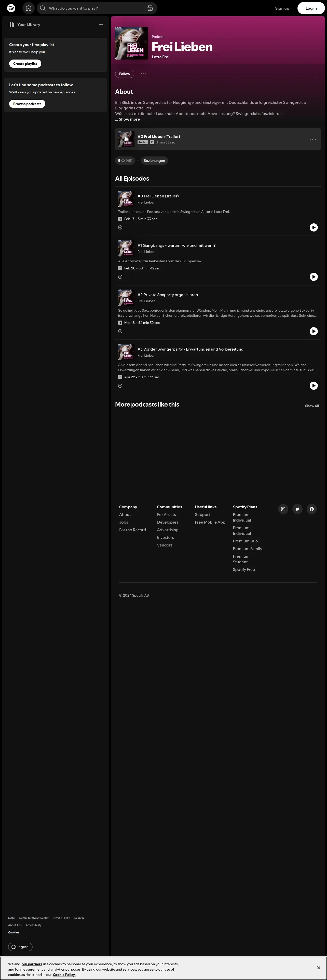This screenshot has height=980, width=327.
Task: Click the What do you want to play search field
Action: point(95,8)
